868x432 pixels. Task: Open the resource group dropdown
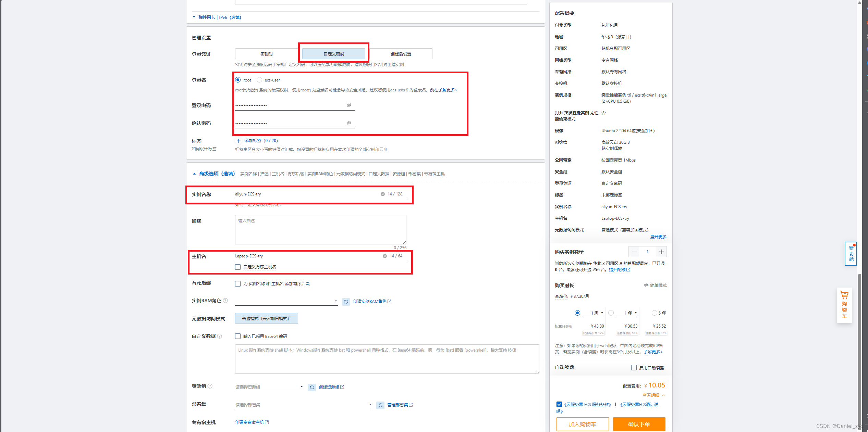tap(269, 387)
